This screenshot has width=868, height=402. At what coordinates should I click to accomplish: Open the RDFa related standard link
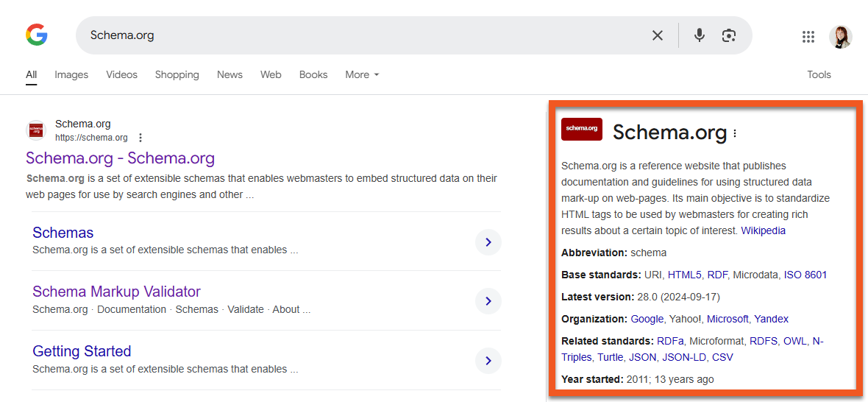tap(670, 341)
